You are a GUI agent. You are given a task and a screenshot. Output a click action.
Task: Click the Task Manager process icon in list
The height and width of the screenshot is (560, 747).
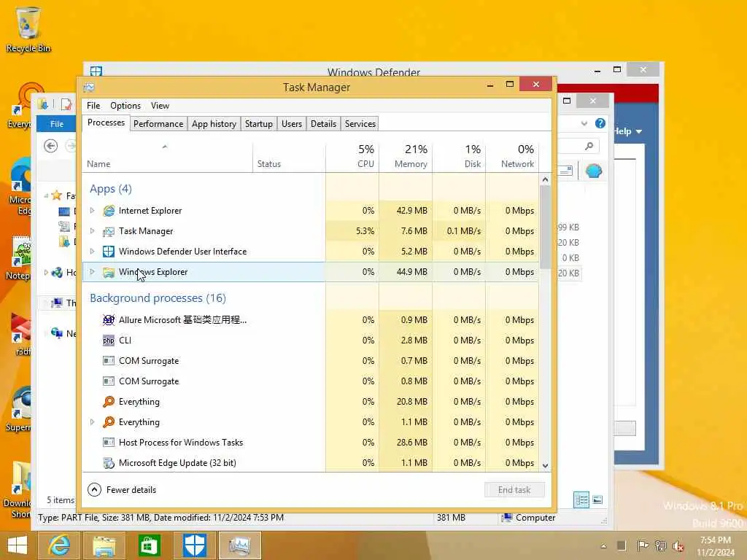pyautogui.click(x=109, y=231)
